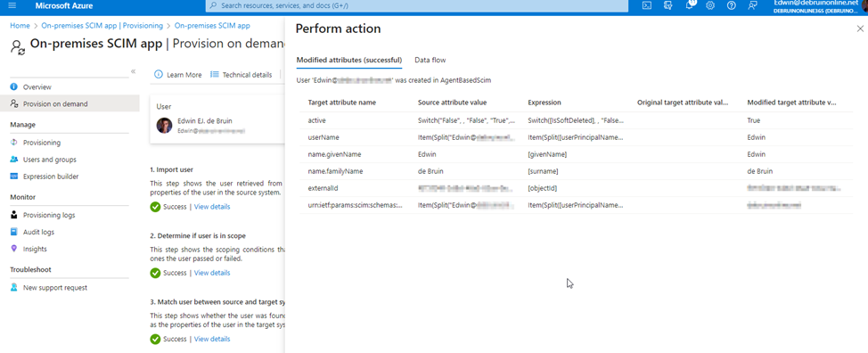Switch to the Data flow tab
868x353 pixels.
430,60
